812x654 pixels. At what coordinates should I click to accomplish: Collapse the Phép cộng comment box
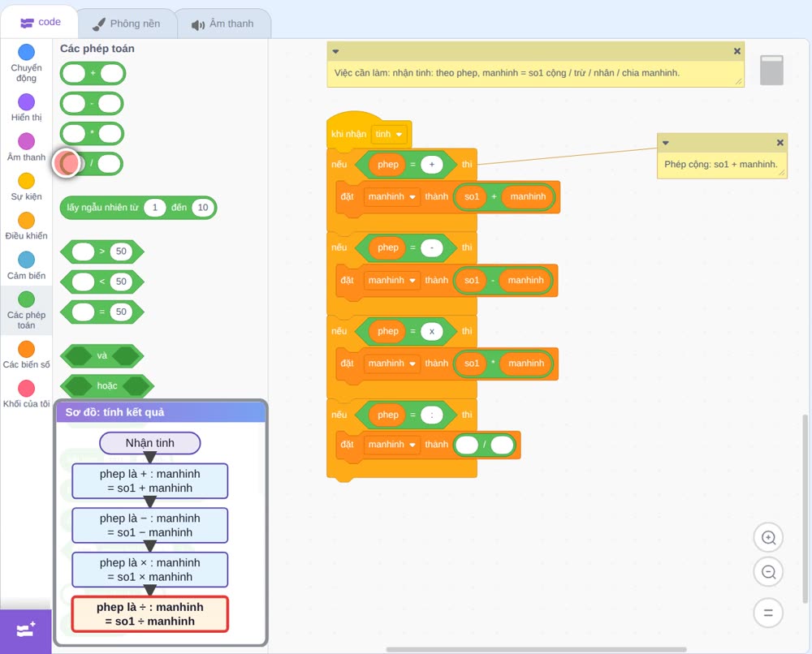click(666, 143)
